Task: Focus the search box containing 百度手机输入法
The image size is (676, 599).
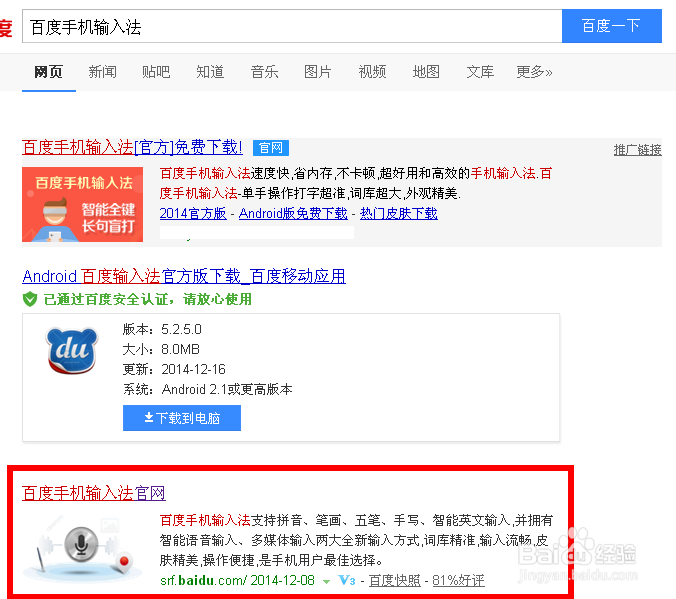Action: pos(292,26)
